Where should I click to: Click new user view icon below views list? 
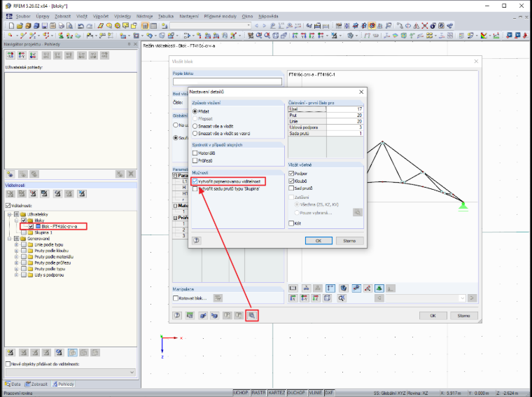[x=10, y=174]
